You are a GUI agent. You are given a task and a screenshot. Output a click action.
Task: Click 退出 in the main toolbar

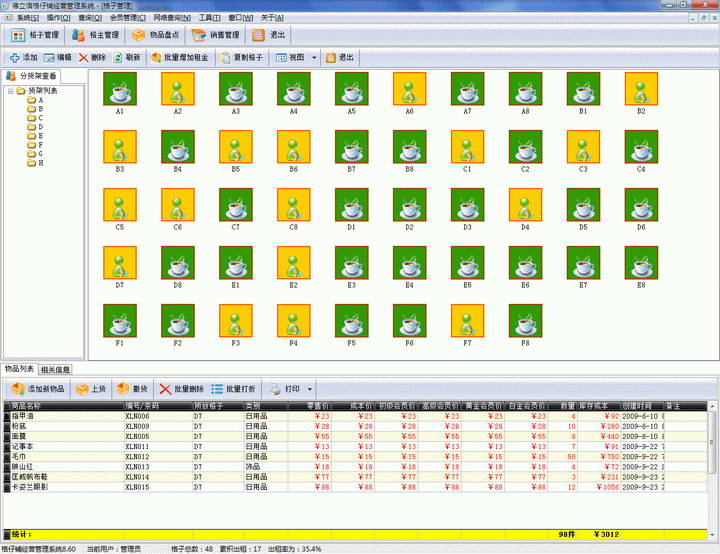click(269, 35)
